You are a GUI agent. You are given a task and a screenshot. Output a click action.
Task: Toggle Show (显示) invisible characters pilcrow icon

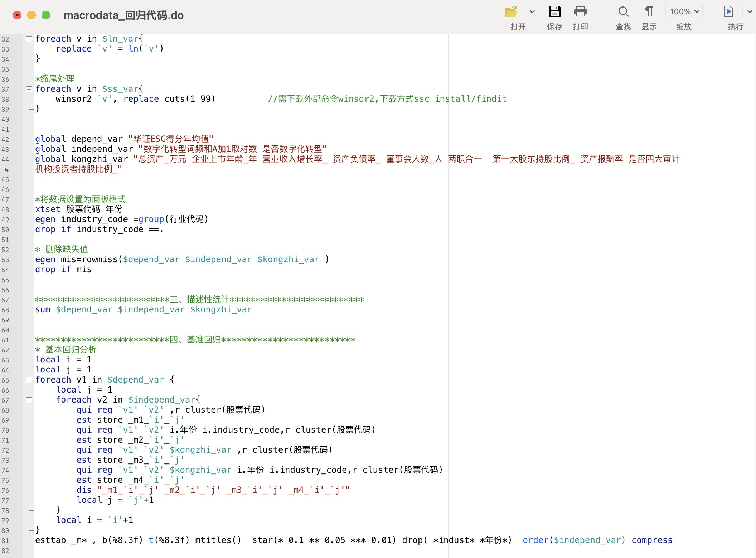coord(649,12)
